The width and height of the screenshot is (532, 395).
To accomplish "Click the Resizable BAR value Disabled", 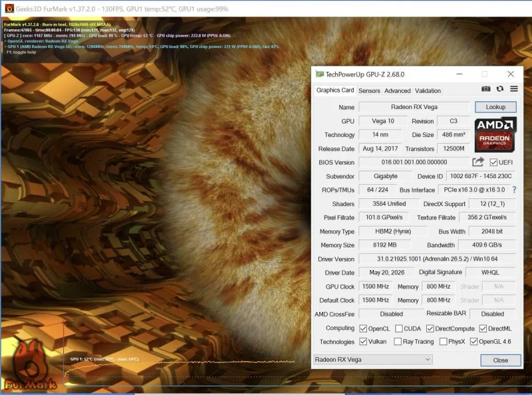I will point(492,314).
